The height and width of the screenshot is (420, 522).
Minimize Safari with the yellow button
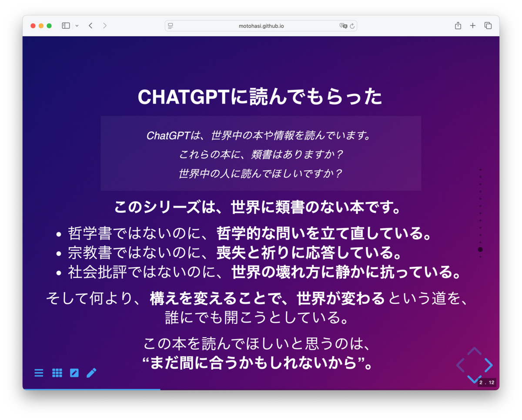coord(41,26)
